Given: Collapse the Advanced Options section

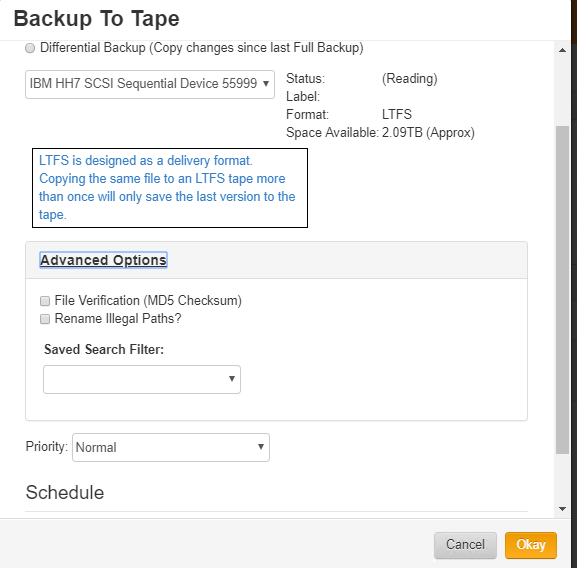Looking at the screenshot, I should point(103,260).
